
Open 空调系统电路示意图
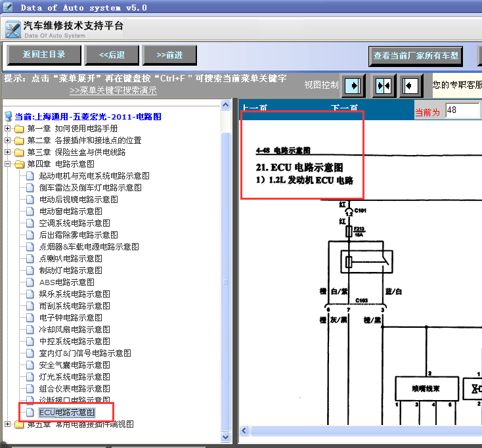pos(74,223)
